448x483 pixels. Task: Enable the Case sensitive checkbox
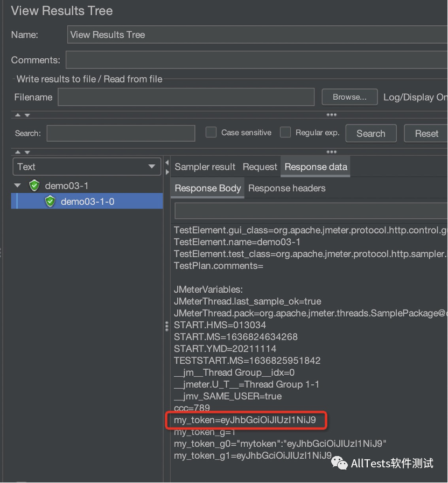click(x=211, y=133)
